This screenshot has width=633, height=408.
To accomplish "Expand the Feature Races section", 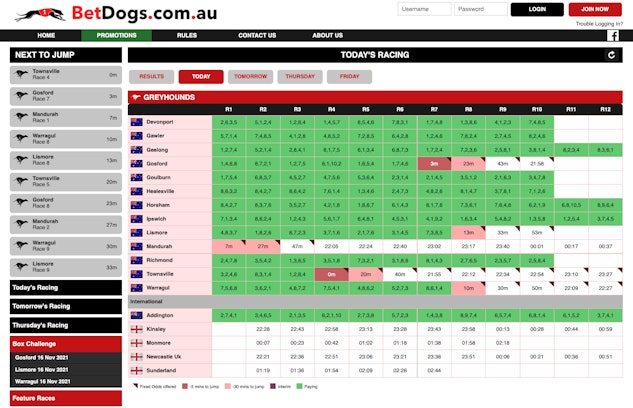I will pos(66,398).
